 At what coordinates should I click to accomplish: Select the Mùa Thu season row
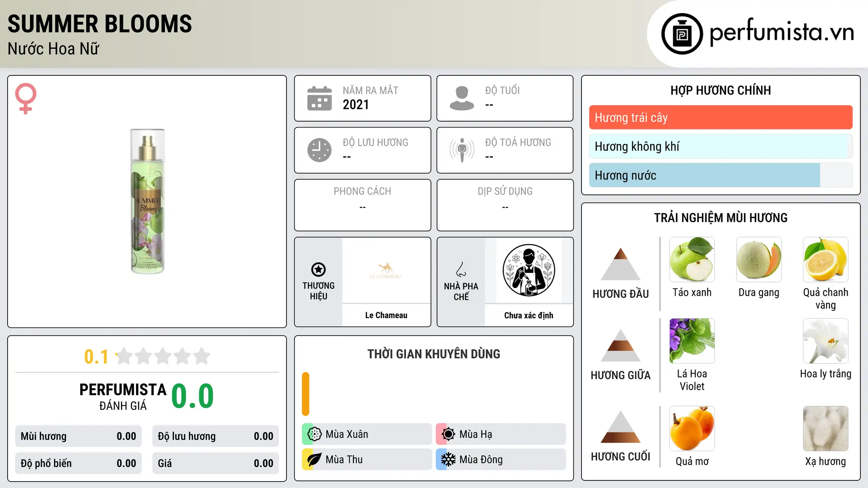[367, 460]
